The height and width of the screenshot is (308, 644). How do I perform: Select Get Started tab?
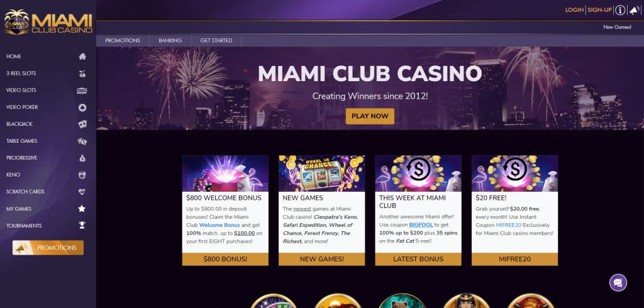tap(216, 41)
